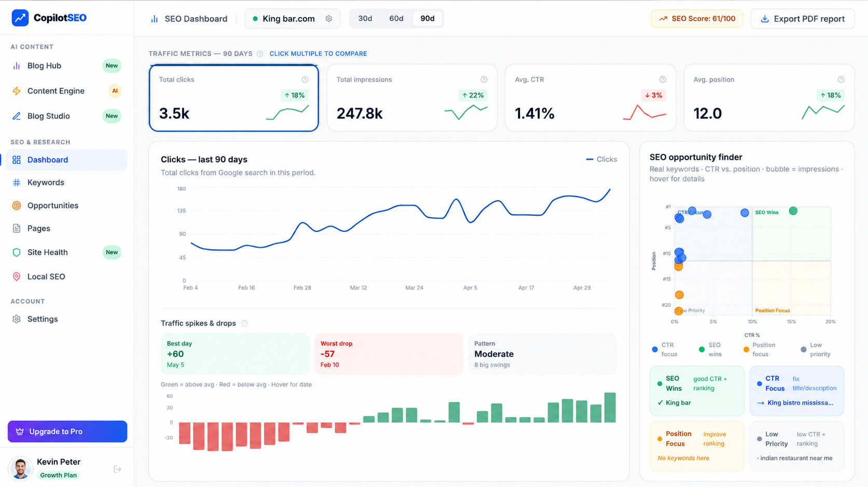Click the Low Priority indian restaurant card
868x487 pixels.
click(x=797, y=446)
